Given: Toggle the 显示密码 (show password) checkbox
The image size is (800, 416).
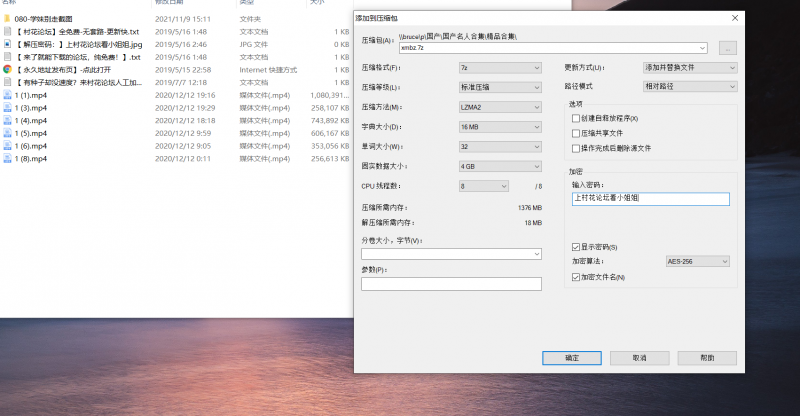Looking at the screenshot, I should point(575,247).
